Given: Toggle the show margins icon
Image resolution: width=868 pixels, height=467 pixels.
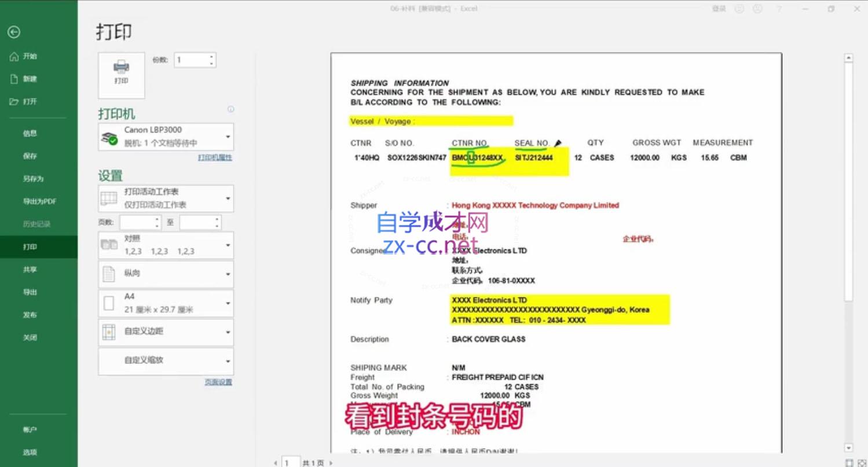Looking at the screenshot, I should coord(849,462).
